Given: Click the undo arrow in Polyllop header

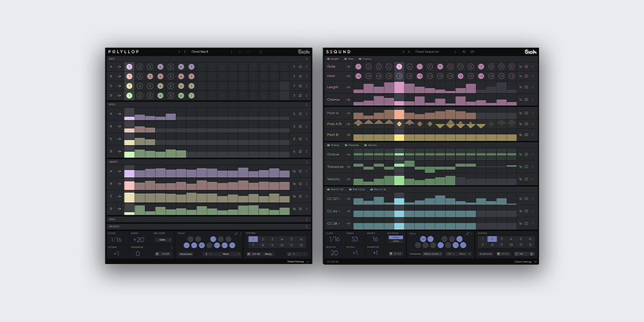Looking at the screenshot, I should pos(241,52).
